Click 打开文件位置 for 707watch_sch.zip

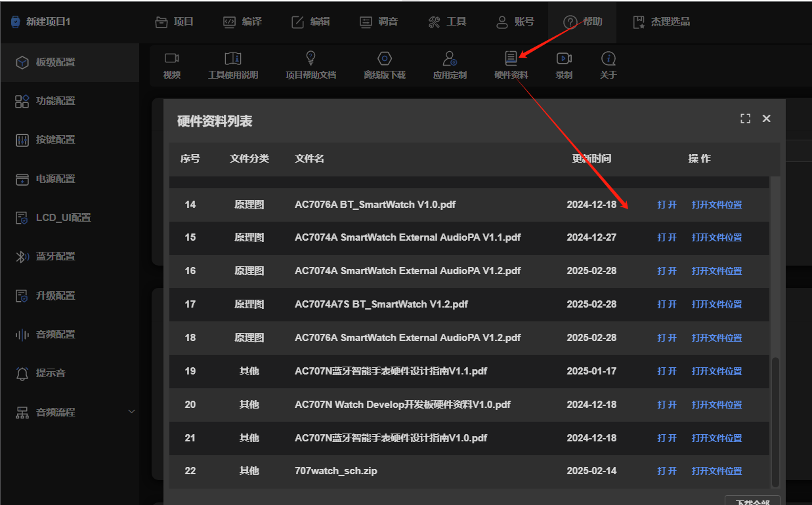coord(717,471)
